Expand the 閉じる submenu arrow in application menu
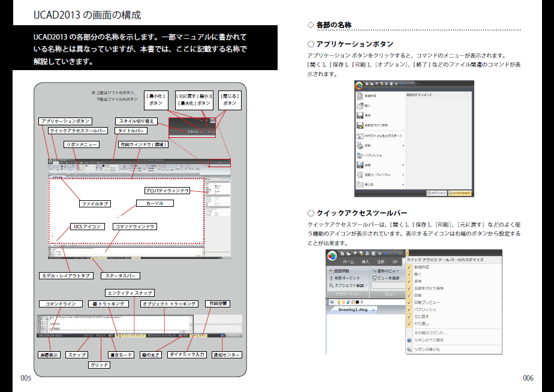Image resolution: width=554 pixels, height=392 pixels. (403, 185)
